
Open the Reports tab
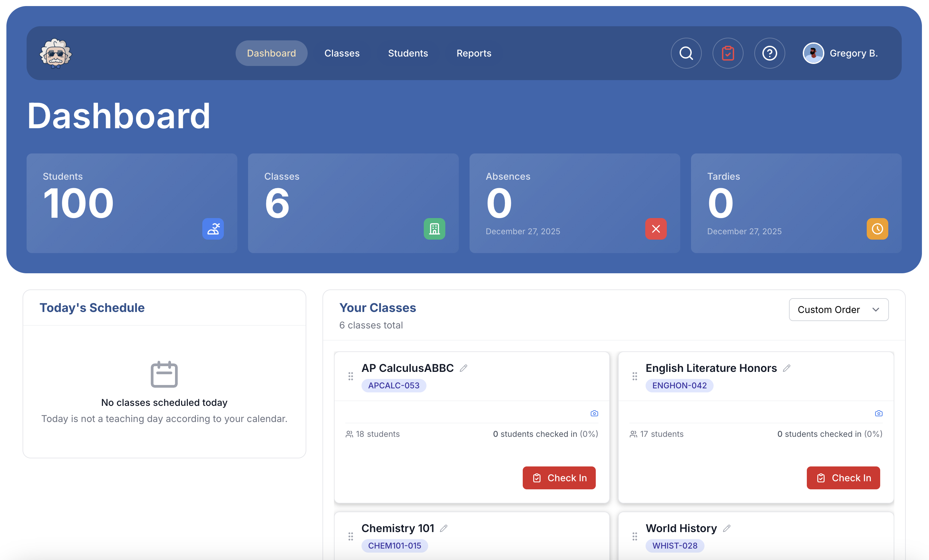point(474,53)
